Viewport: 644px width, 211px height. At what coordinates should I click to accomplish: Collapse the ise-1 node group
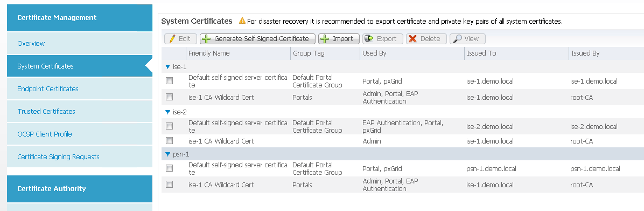(167, 66)
